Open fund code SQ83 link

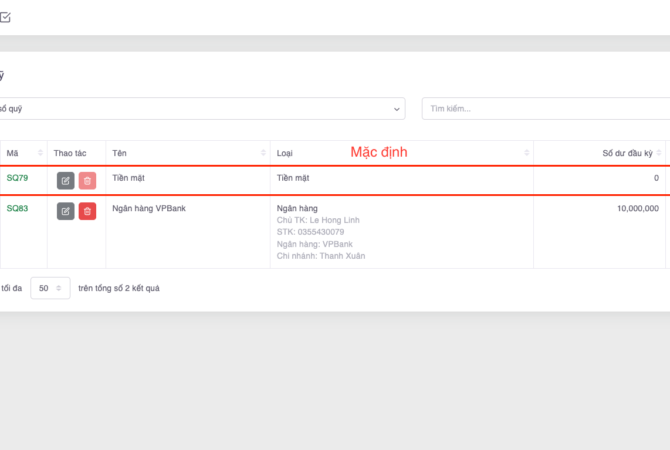pyautogui.click(x=18, y=208)
